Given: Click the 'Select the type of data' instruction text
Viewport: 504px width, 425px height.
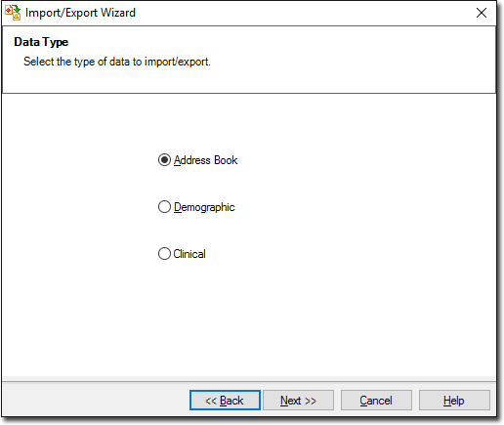Looking at the screenshot, I should [x=117, y=62].
